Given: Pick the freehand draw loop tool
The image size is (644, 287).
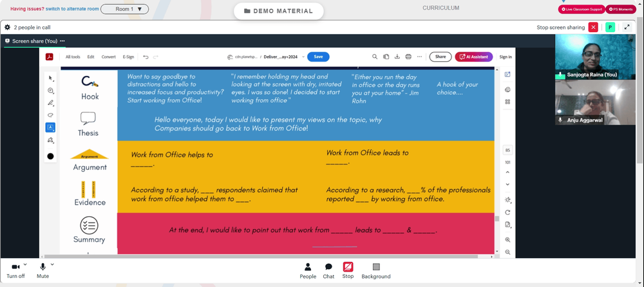Looking at the screenshot, I should pyautogui.click(x=50, y=115).
